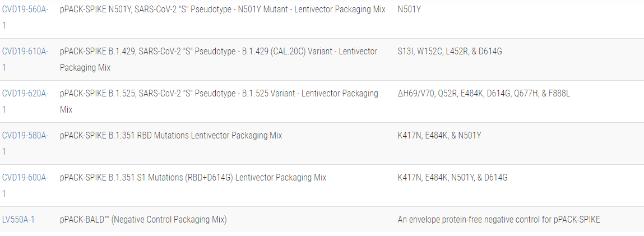Click the envelope protein-free negative control description
Viewport: 644px width, 236px height.
pyautogui.click(x=498, y=220)
